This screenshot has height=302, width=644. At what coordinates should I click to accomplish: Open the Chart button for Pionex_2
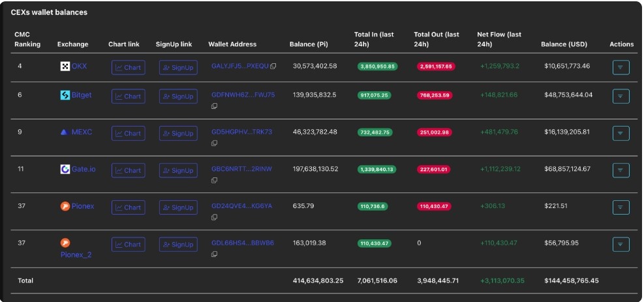point(128,245)
